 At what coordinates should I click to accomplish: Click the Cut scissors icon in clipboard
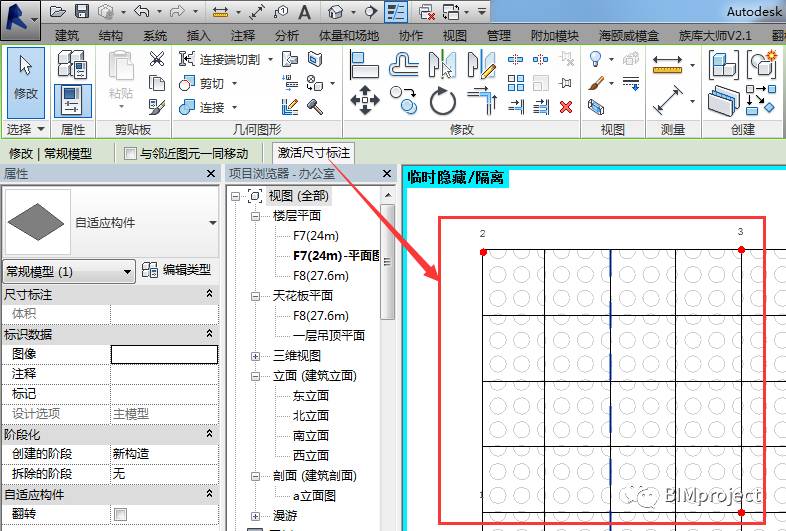click(x=157, y=59)
